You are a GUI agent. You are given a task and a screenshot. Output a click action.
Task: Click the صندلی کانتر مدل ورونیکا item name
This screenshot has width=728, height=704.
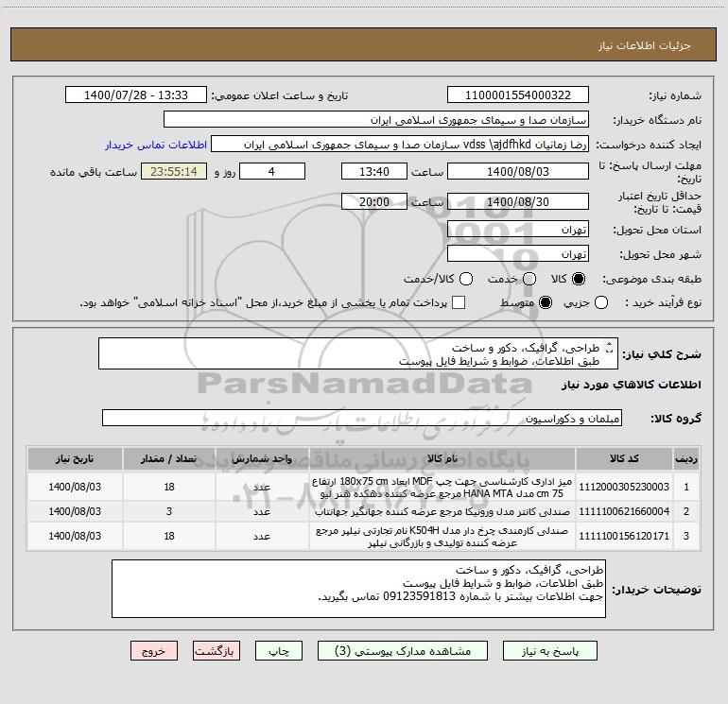[x=442, y=512]
